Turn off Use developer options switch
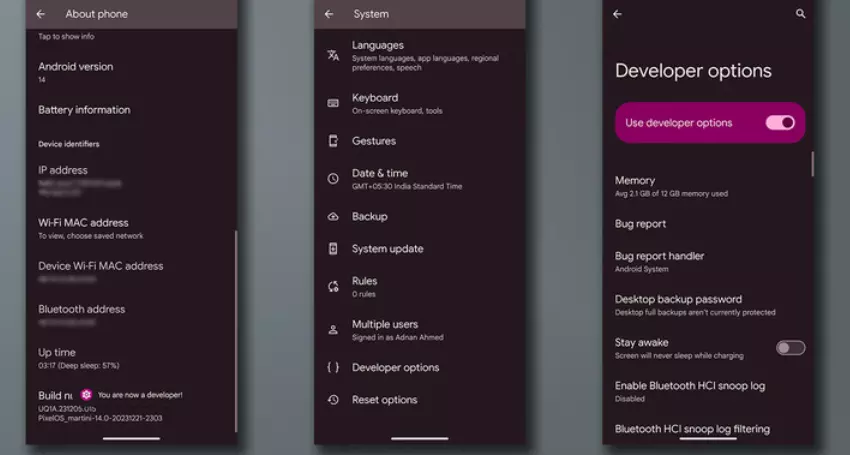 (780, 123)
